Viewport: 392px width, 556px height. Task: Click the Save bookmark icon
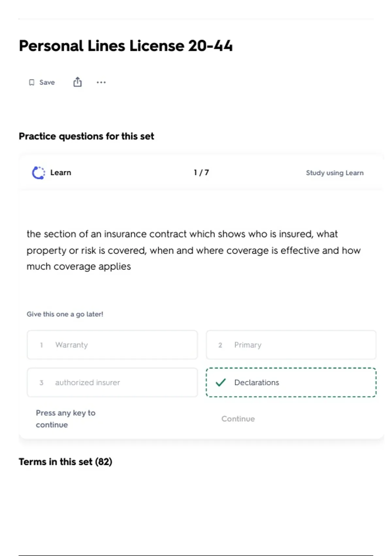click(32, 82)
